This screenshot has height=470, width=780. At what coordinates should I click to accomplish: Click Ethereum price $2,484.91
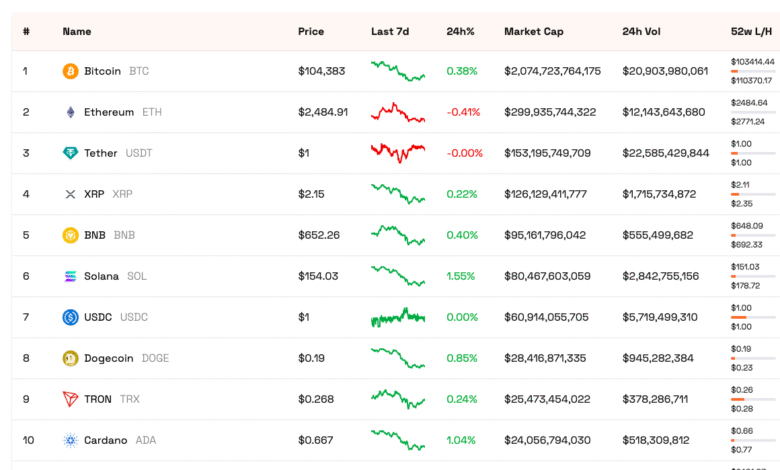[x=323, y=112]
